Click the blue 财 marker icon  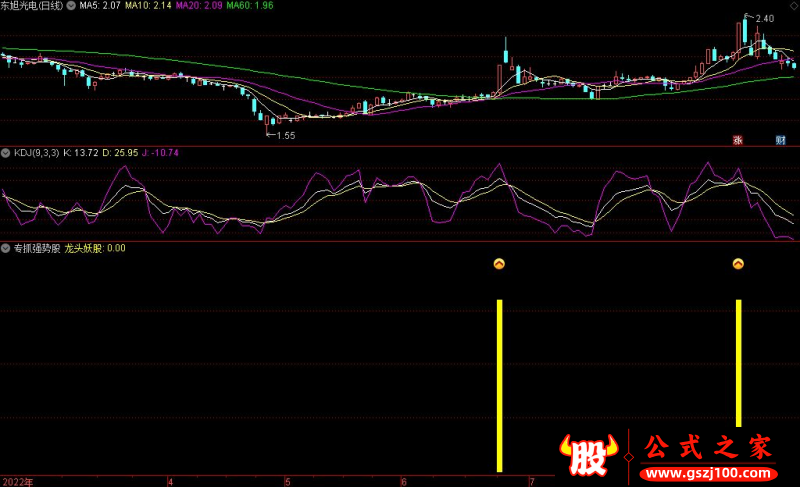click(780, 140)
